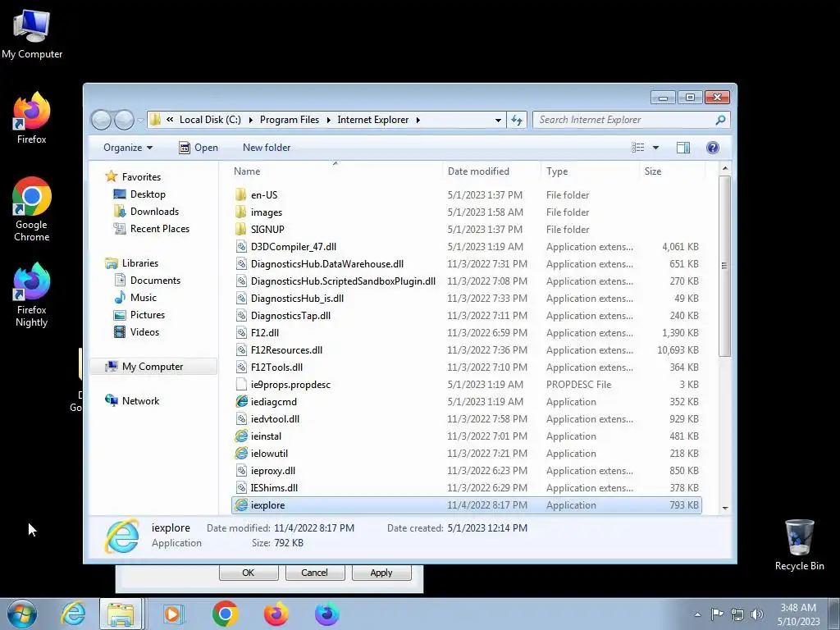The image size is (840, 630).
Task: Click the taskbar clock showing 3:48 AM
Action: click(798, 614)
